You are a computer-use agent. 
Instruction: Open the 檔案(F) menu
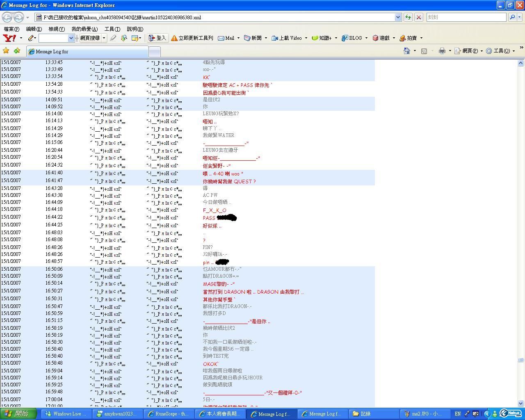[x=11, y=29]
